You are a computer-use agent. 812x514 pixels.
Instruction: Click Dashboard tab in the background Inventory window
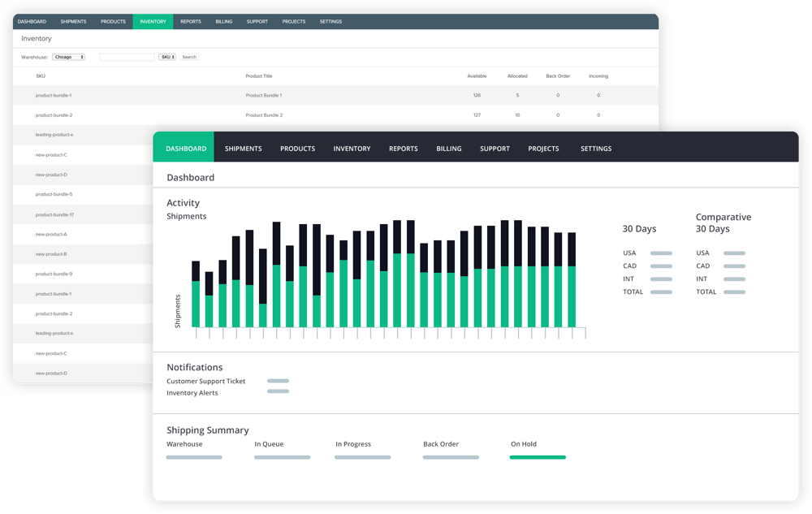click(32, 22)
